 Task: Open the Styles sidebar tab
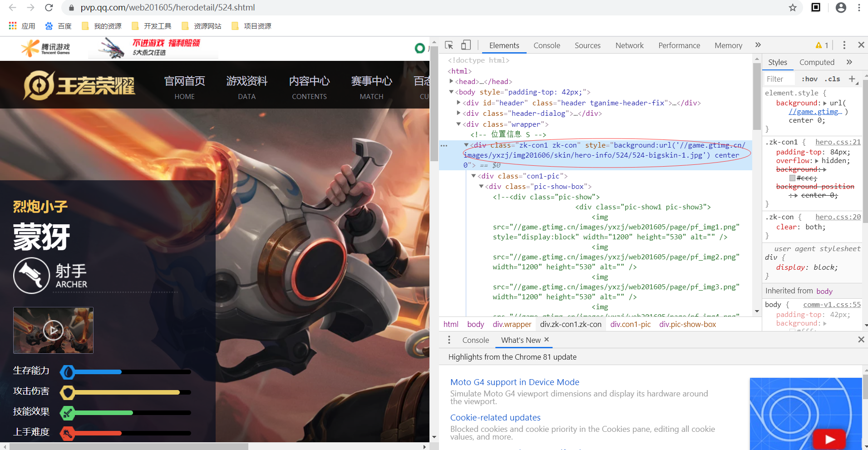[778, 62]
